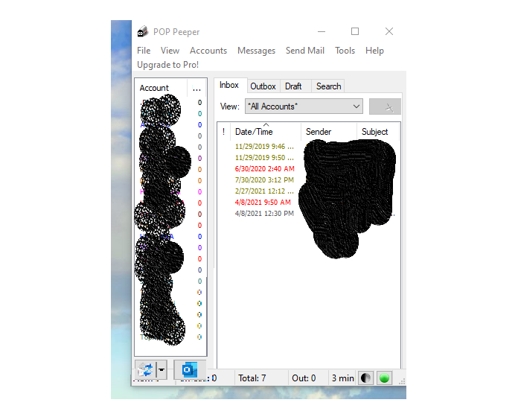518x420 pixels.
Task: Expand the *All Accounts* view dropdown
Action: (356, 106)
